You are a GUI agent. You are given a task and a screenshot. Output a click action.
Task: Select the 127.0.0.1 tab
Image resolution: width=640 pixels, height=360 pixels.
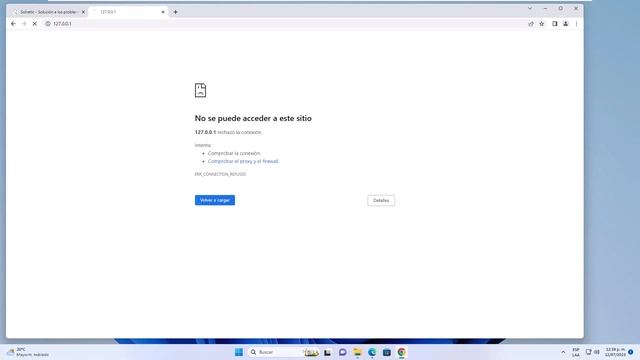pos(129,12)
